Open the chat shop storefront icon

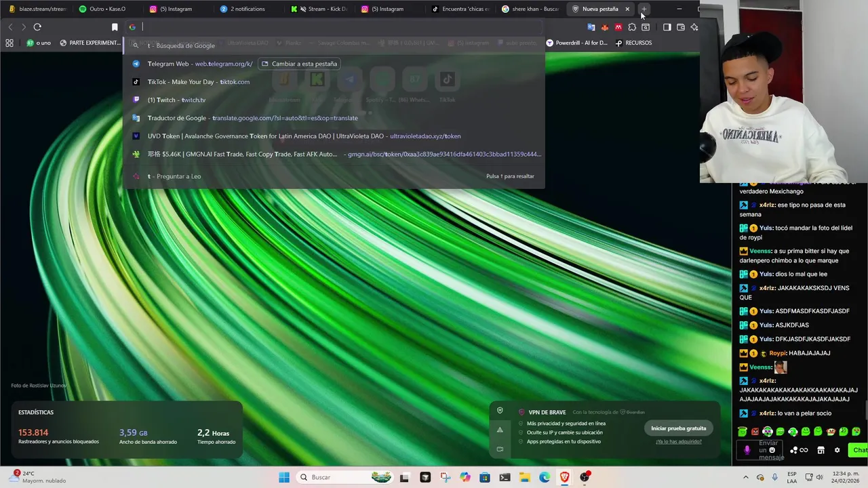(x=821, y=450)
